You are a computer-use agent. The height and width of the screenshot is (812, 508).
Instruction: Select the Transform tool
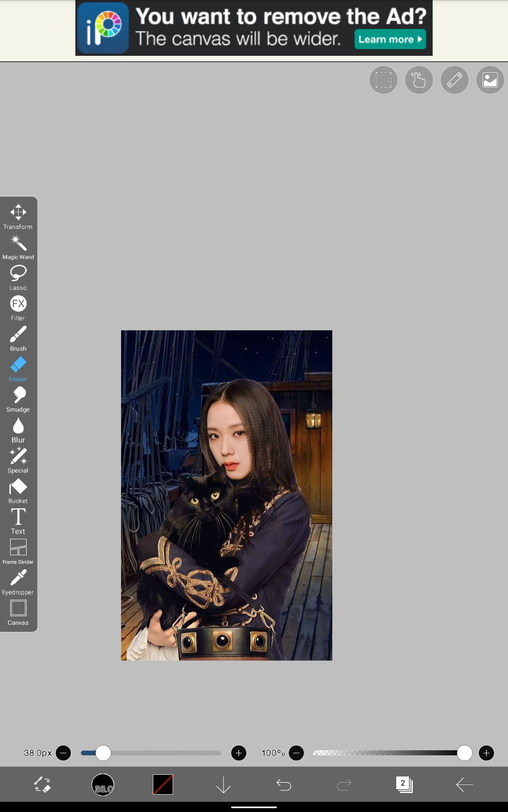tap(18, 217)
